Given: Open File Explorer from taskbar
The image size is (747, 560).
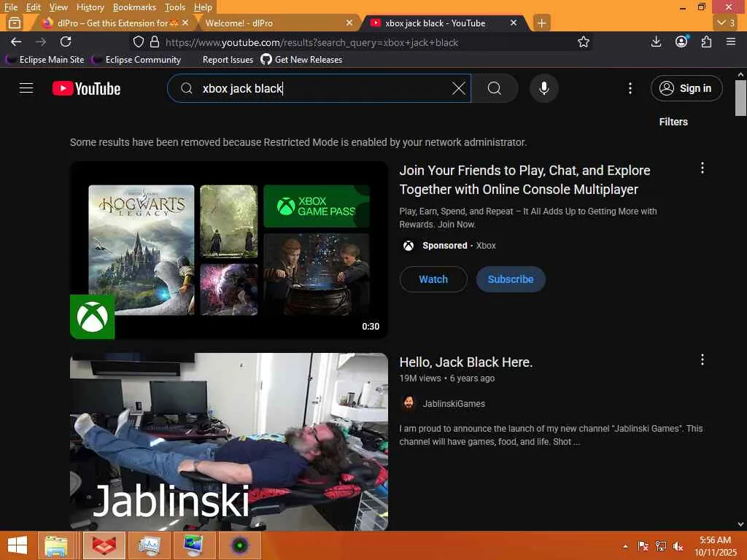Looking at the screenshot, I should click(56, 545).
